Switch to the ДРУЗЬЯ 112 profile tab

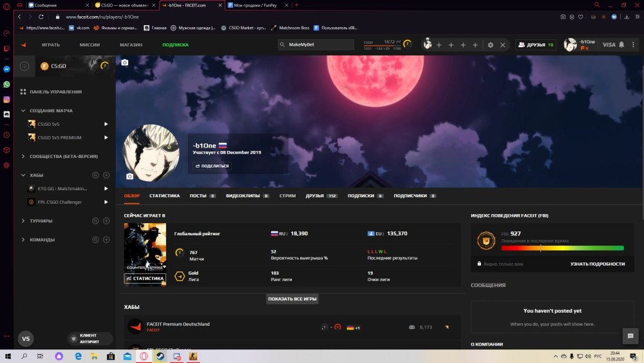321,195
